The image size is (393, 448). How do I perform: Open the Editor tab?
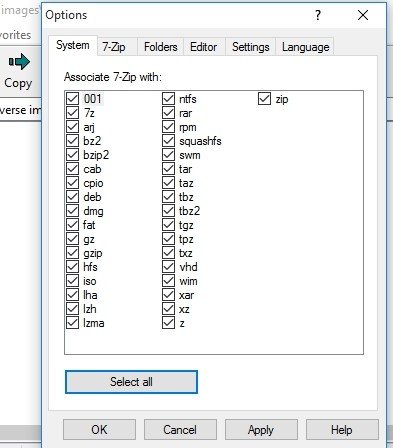pos(203,47)
